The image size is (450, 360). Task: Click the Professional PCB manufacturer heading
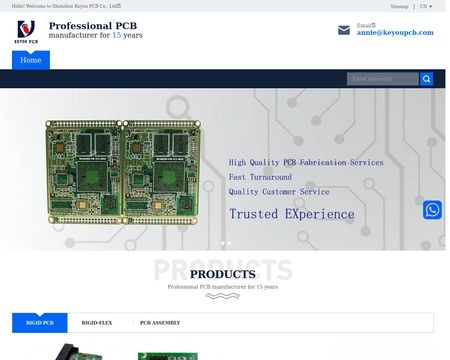pyautogui.click(x=96, y=30)
